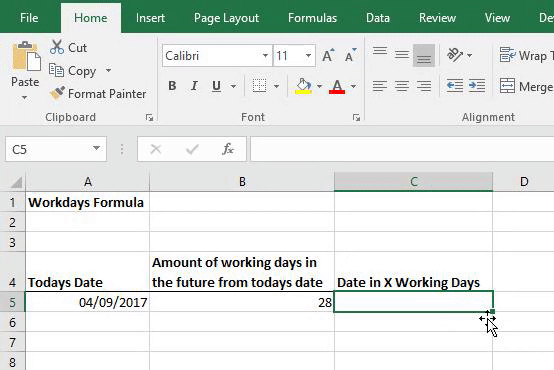The width and height of the screenshot is (554, 370).
Task: Click Select All corner triangle
Action: coord(16,182)
